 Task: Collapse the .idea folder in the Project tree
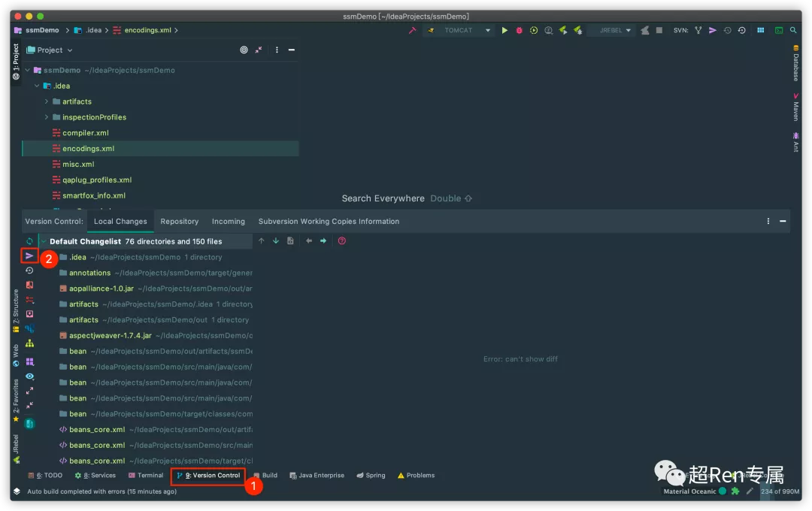(x=37, y=86)
